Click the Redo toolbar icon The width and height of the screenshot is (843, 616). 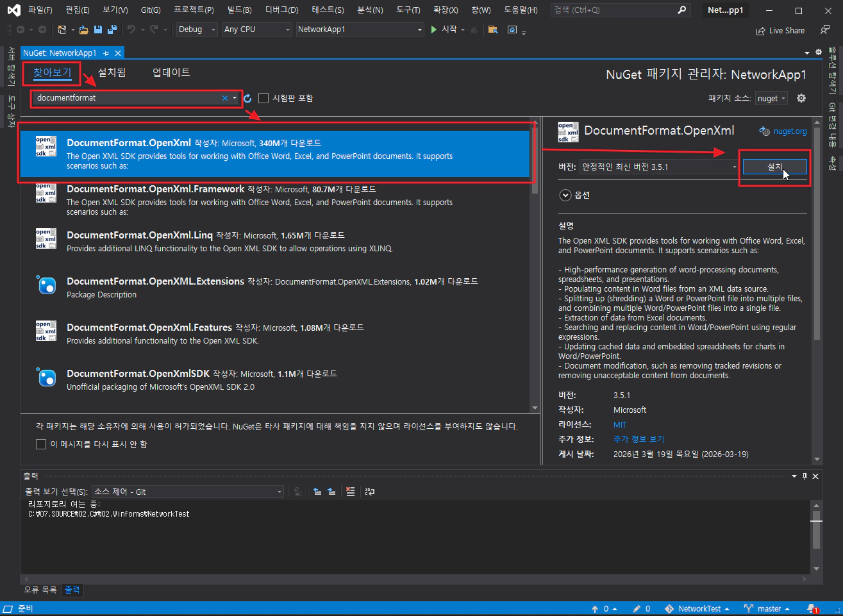tap(154, 29)
